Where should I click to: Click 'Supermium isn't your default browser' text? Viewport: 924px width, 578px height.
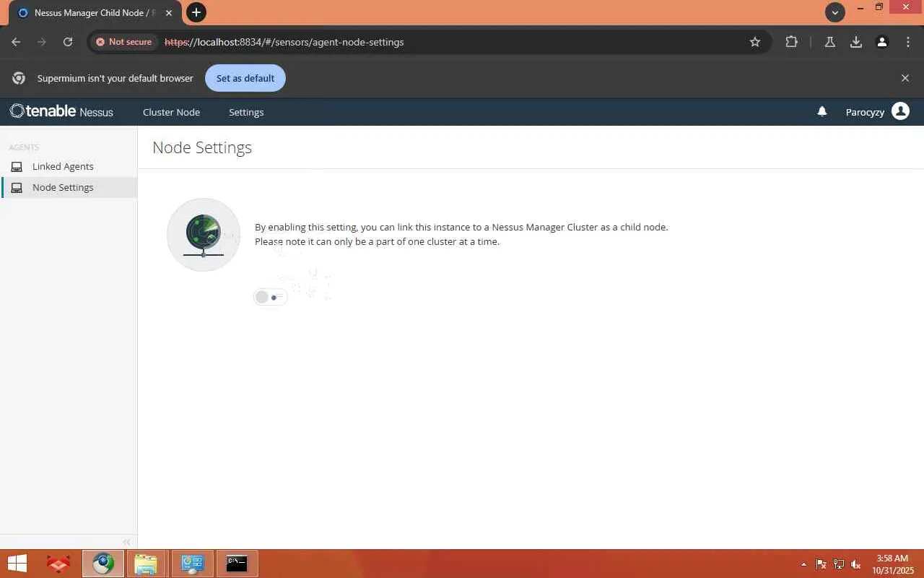(x=115, y=78)
